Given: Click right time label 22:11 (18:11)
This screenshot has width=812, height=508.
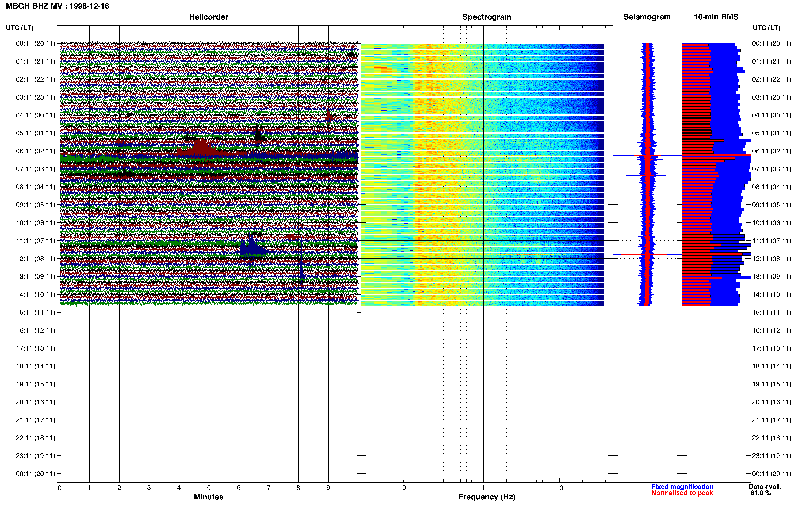Looking at the screenshot, I should 772,438.
